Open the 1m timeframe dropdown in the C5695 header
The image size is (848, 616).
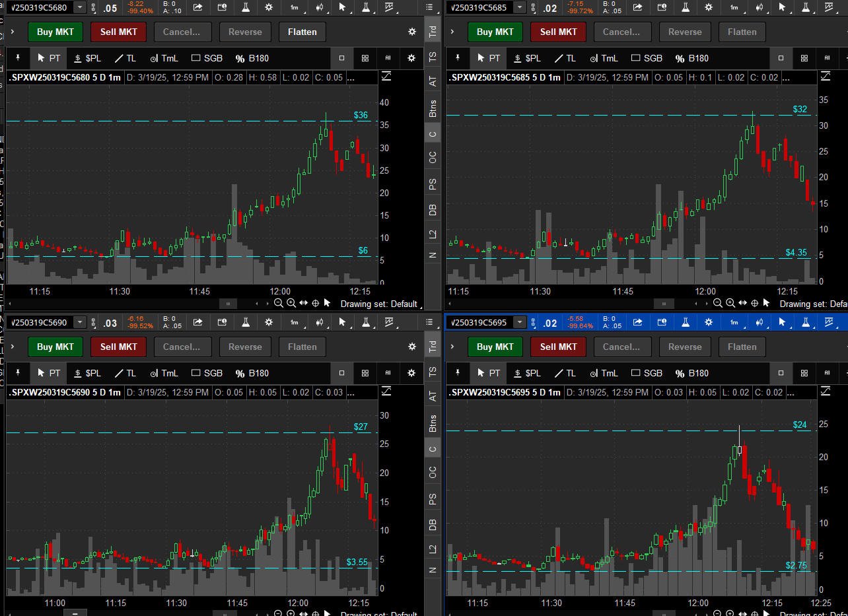tap(734, 322)
